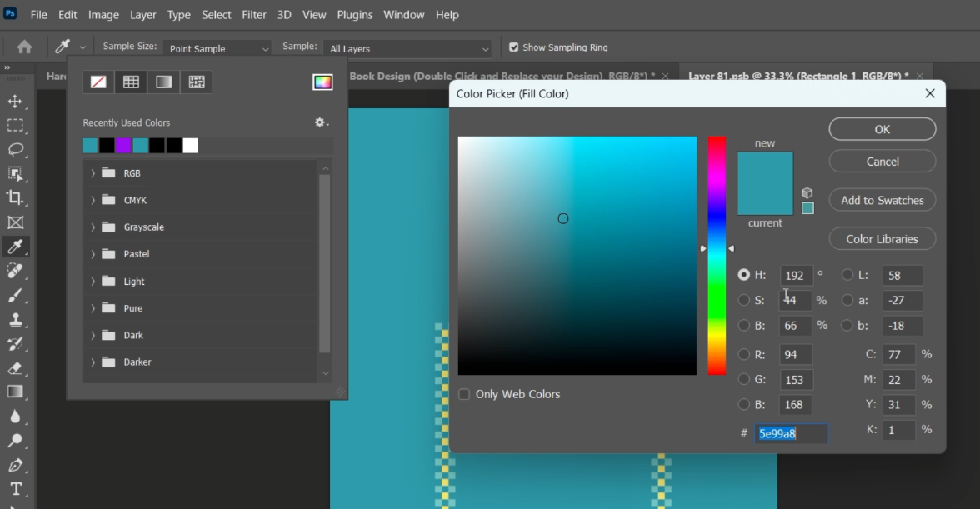980x509 pixels.
Task: Click the Add to Swatches button
Action: tap(882, 200)
